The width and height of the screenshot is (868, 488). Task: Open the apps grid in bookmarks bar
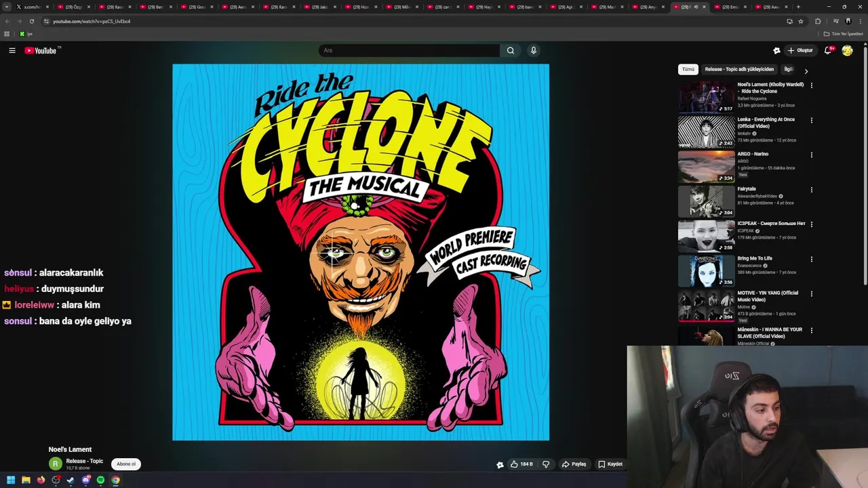(x=7, y=34)
